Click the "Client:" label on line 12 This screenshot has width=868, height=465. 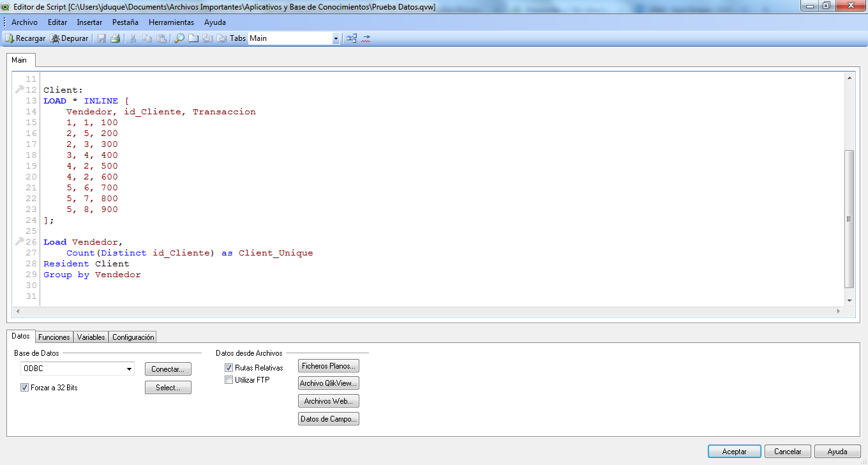(63, 90)
